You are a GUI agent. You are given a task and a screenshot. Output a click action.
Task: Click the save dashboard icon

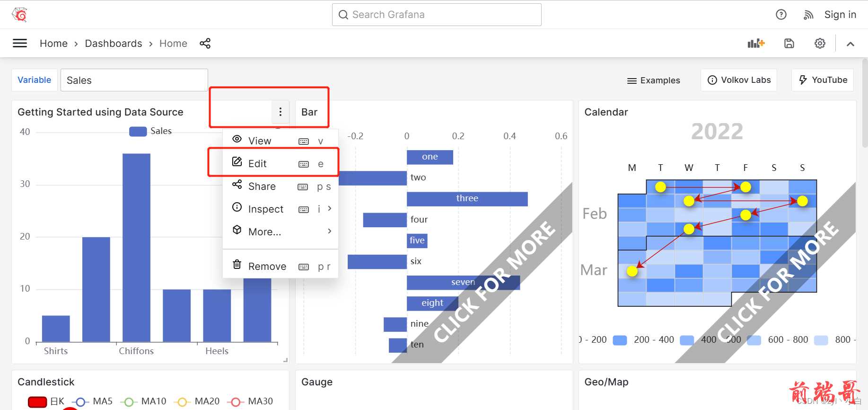789,44
